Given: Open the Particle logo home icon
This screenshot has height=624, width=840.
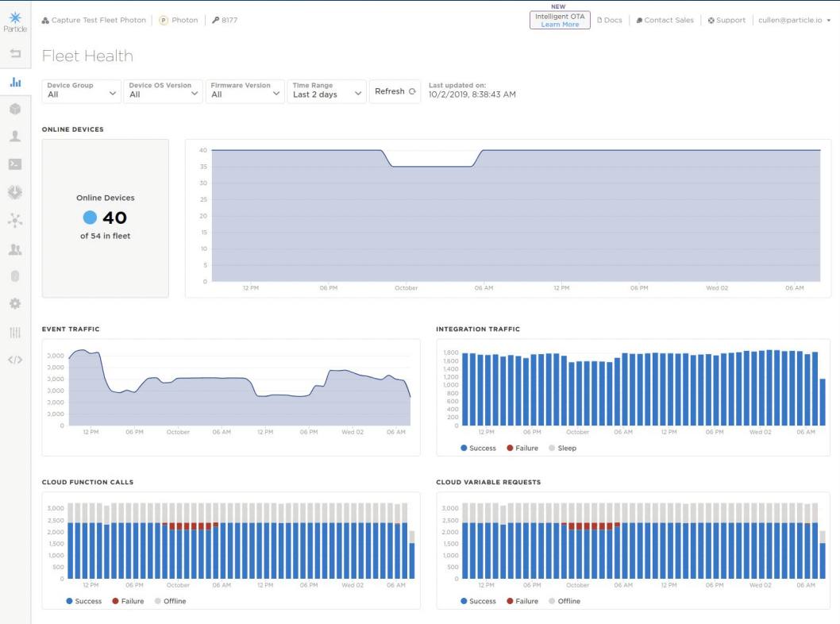Looking at the screenshot, I should tap(14, 17).
